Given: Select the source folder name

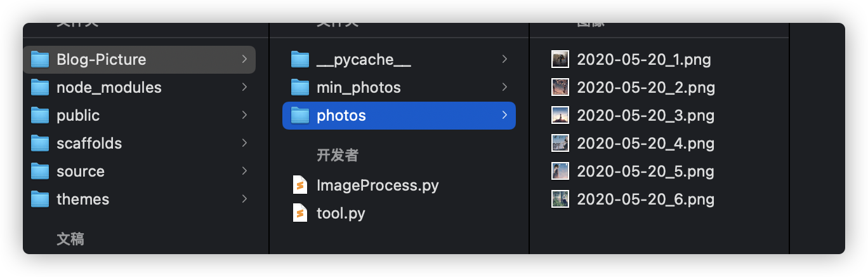Looking at the screenshot, I should click(81, 172).
